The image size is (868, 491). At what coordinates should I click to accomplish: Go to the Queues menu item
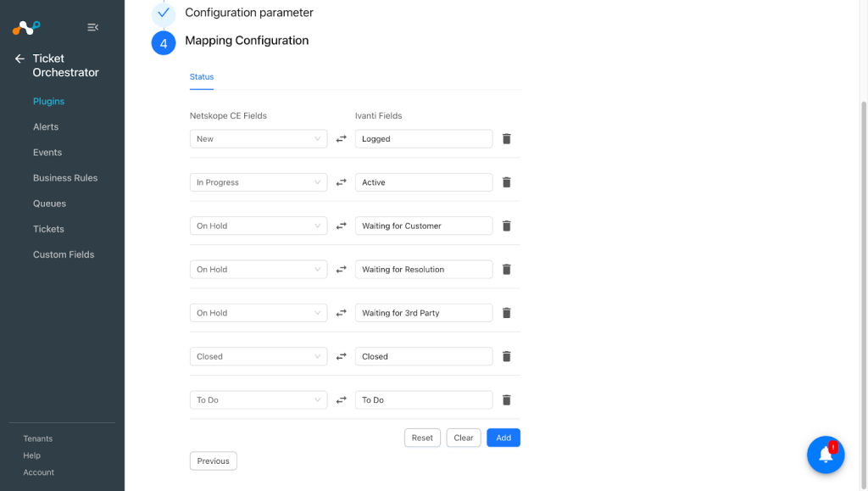tap(49, 204)
